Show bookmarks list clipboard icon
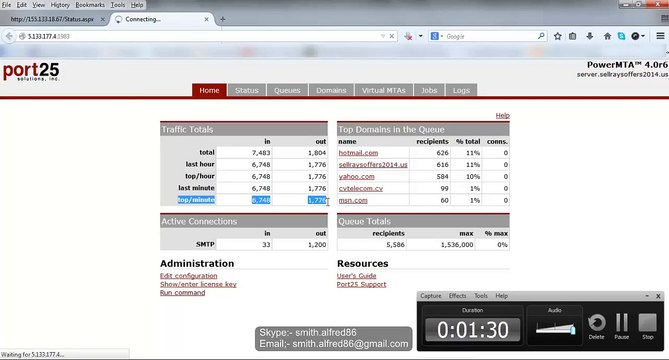669x360 pixels. coord(573,36)
